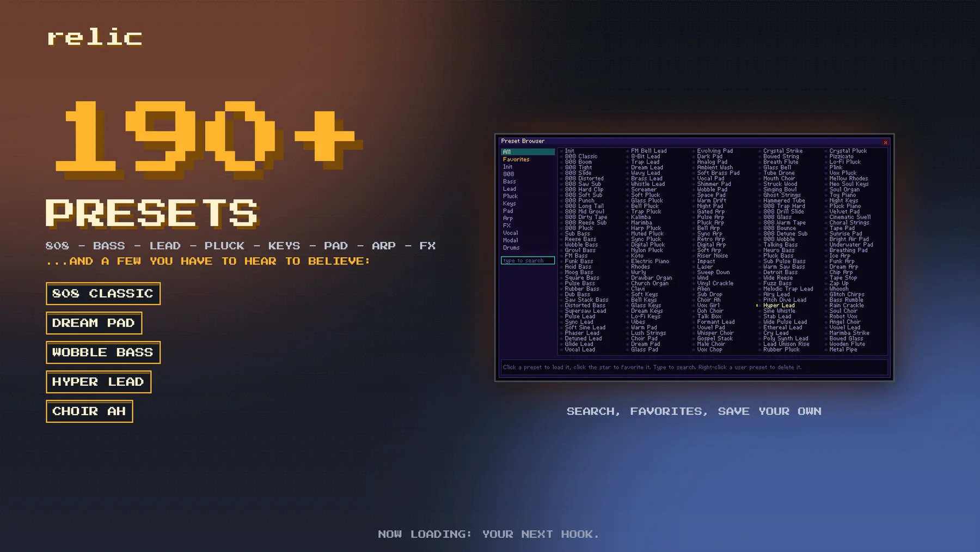Focus the type to search field
This screenshot has width=980, height=552.
coord(528,261)
